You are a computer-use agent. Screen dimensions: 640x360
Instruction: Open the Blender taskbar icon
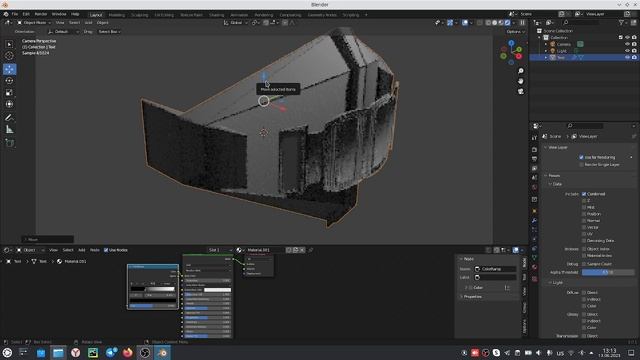coord(162,353)
